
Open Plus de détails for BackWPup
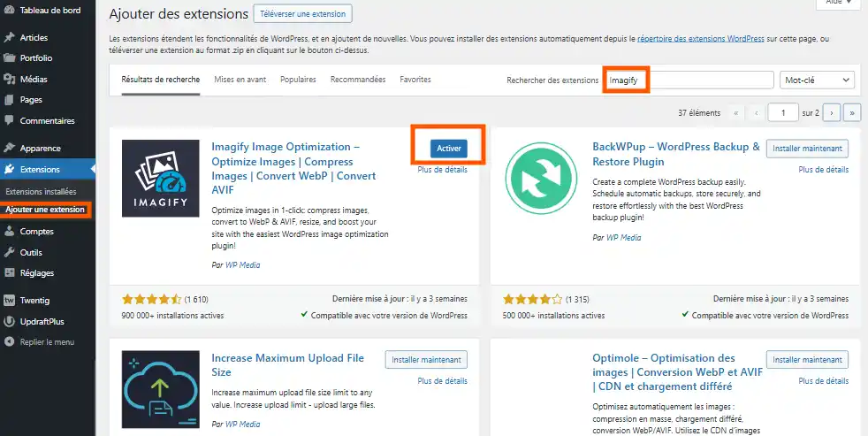point(823,170)
